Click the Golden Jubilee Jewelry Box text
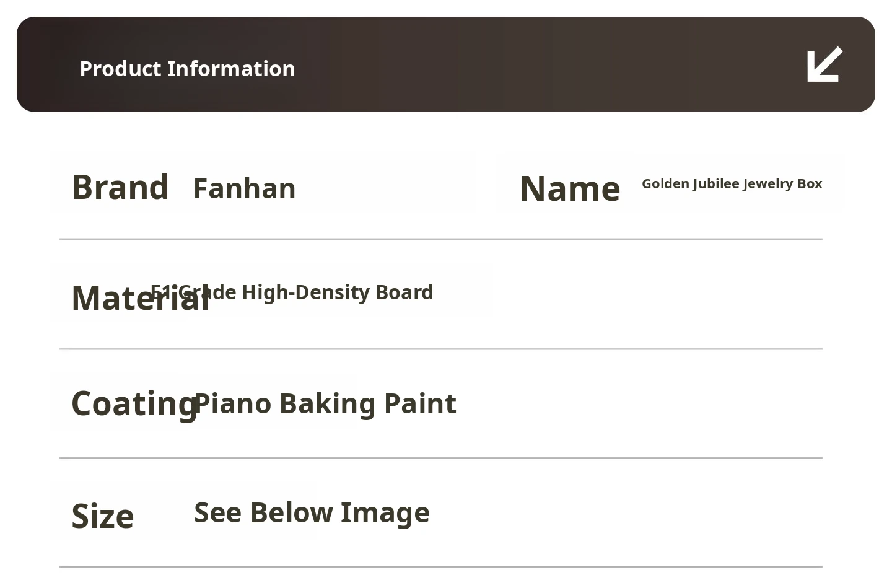 [x=732, y=184]
